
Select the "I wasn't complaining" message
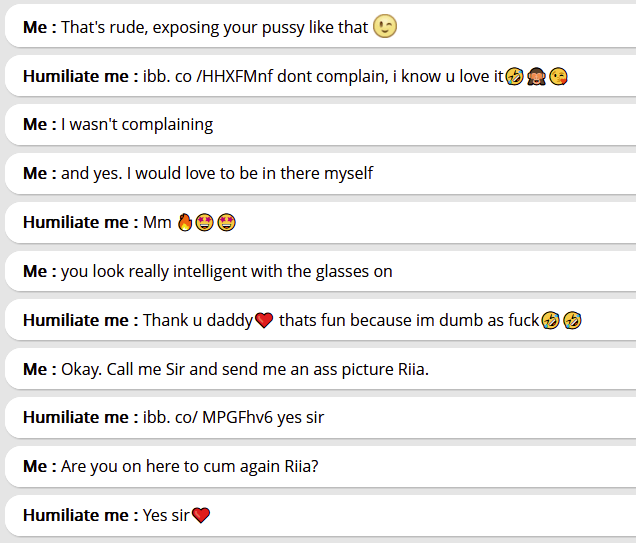pos(137,125)
